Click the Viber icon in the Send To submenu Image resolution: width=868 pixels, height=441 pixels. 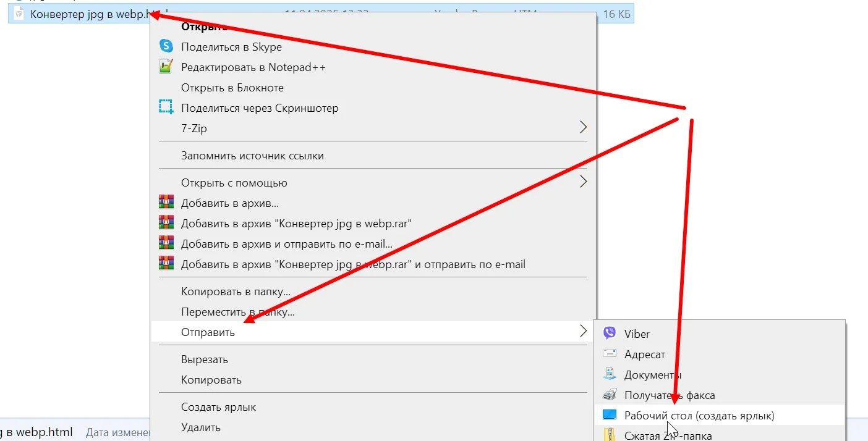pyautogui.click(x=610, y=334)
